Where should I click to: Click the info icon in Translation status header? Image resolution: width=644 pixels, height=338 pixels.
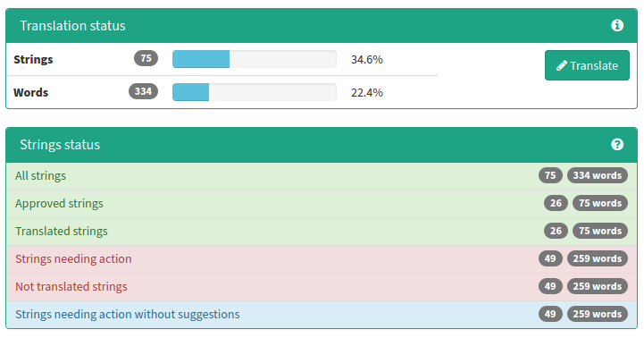pyautogui.click(x=617, y=26)
